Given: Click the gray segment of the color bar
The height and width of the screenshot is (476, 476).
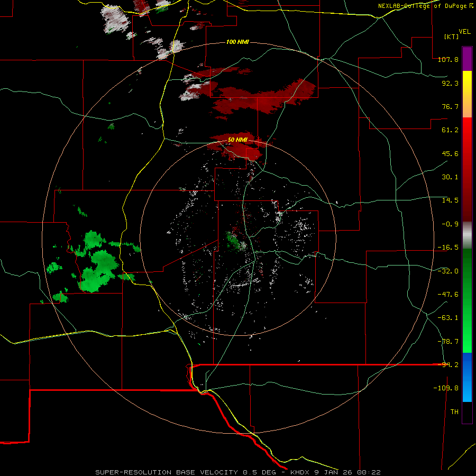Looking at the screenshot, I should 467,235.
